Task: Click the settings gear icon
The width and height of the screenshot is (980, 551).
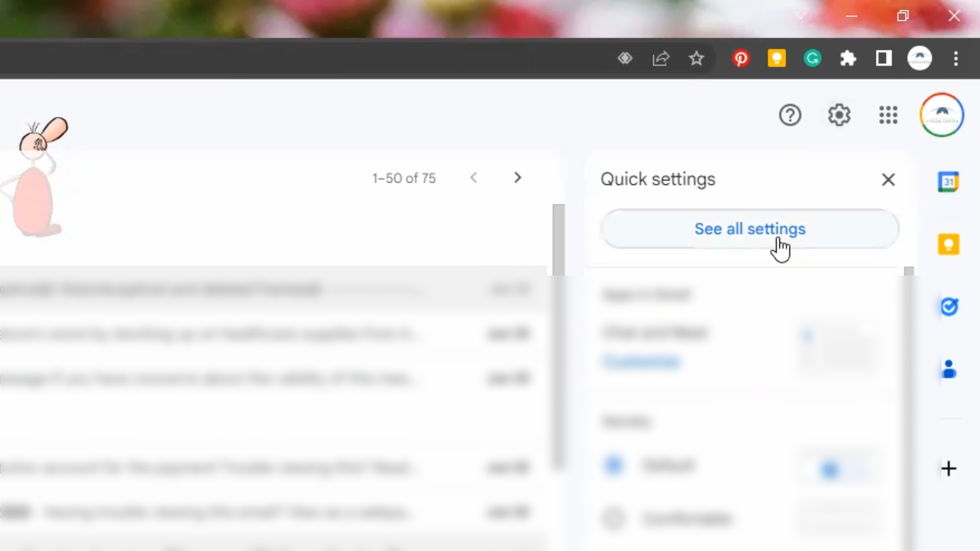Action: (x=839, y=115)
